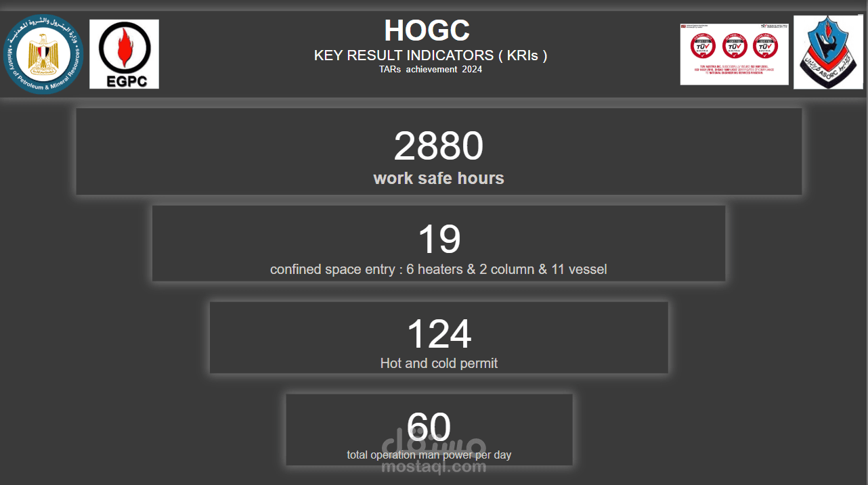Click the TARs achievement 2024 text

coord(430,69)
